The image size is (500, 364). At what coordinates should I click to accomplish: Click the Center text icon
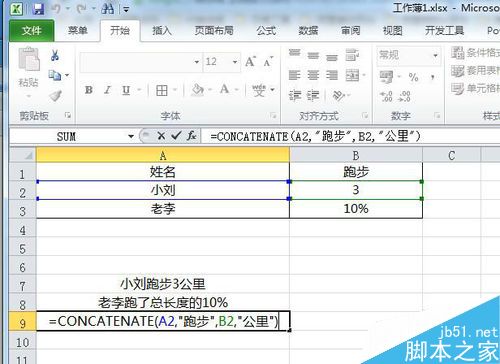(313, 75)
